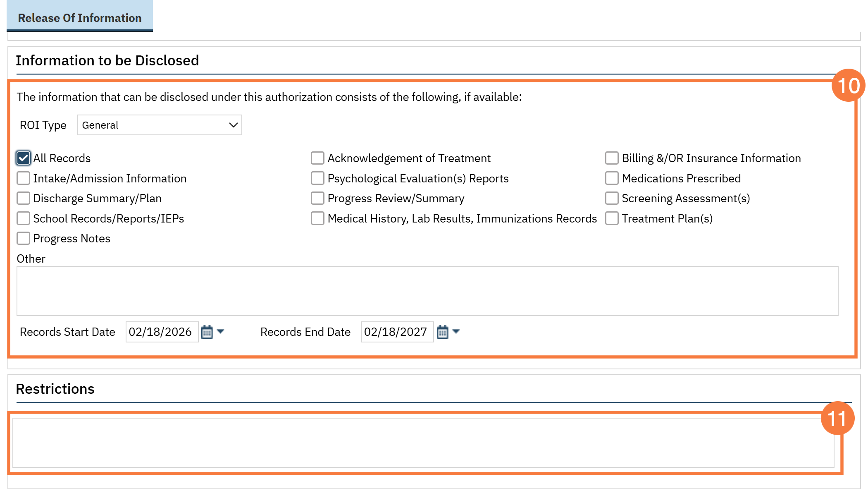The width and height of the screenshot is (868, 493).
Task: Uncheck the All Records checkbox
Action: coord(24,158)
